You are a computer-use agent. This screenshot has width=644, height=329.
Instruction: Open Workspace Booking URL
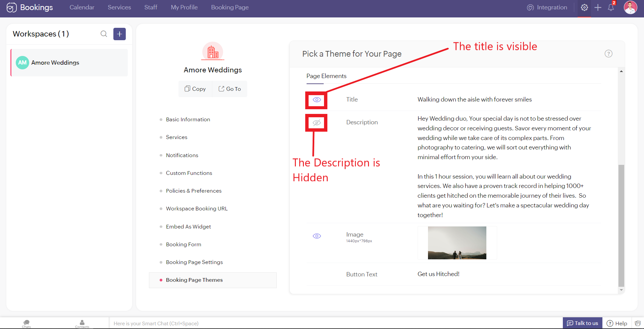tap(197, 209)
